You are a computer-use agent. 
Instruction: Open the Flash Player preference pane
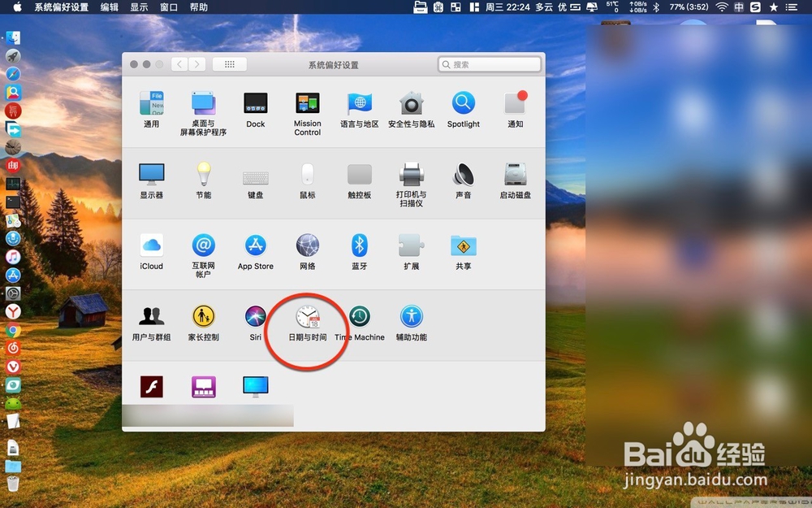153,386
